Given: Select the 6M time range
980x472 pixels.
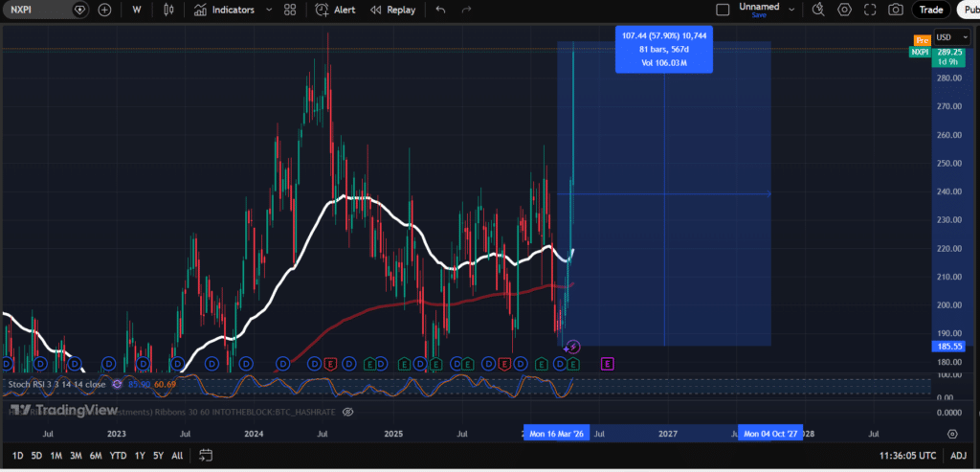Looking at the screenshot, I should click(x=96, y=456).
